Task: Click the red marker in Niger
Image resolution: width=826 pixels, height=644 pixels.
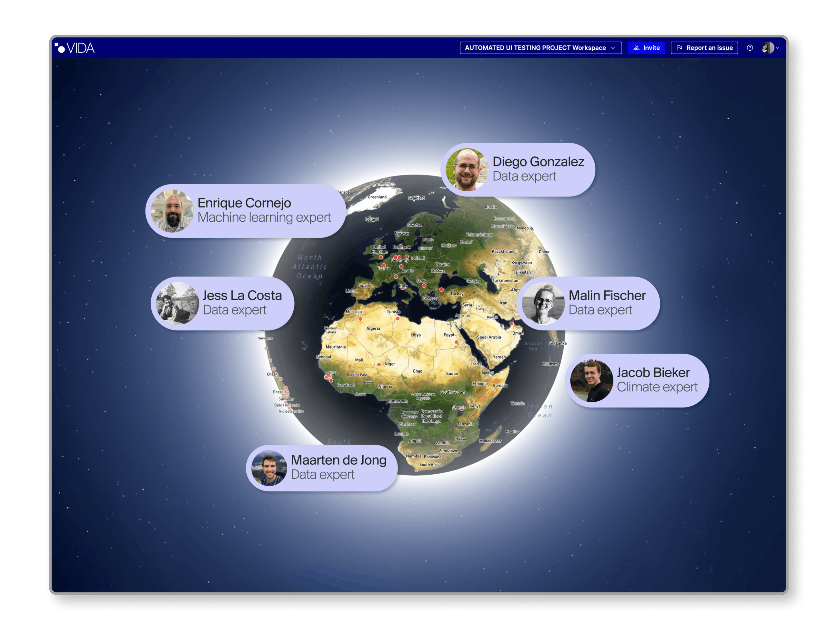Action: click(x=379, y=365)
